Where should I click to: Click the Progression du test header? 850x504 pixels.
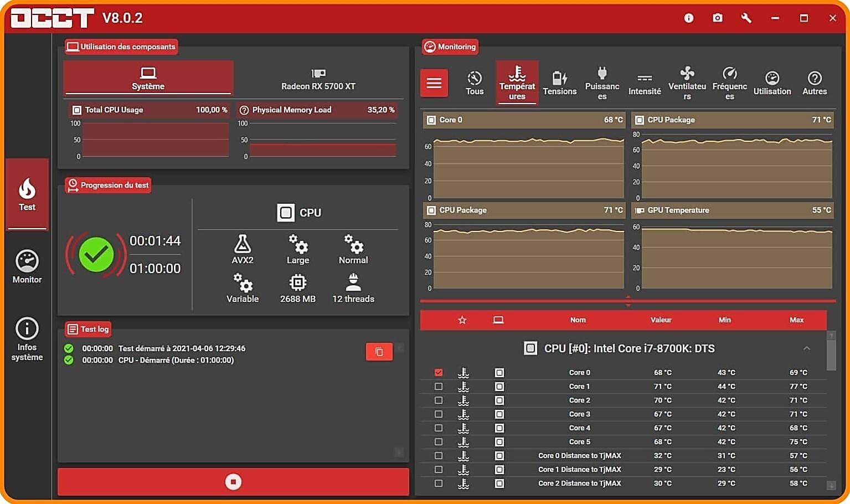pos(108,185)
